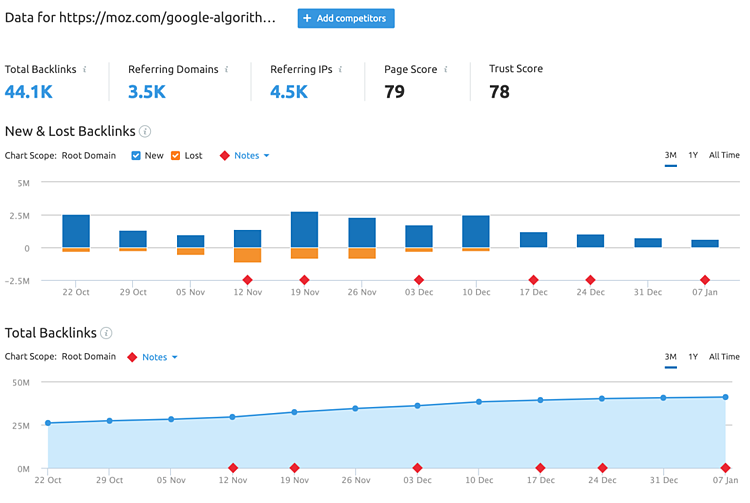This screenshot has width=750, height=503.
Task: Click 17 Dec note marker in New & Lost chart
Action: pos(533,280)
